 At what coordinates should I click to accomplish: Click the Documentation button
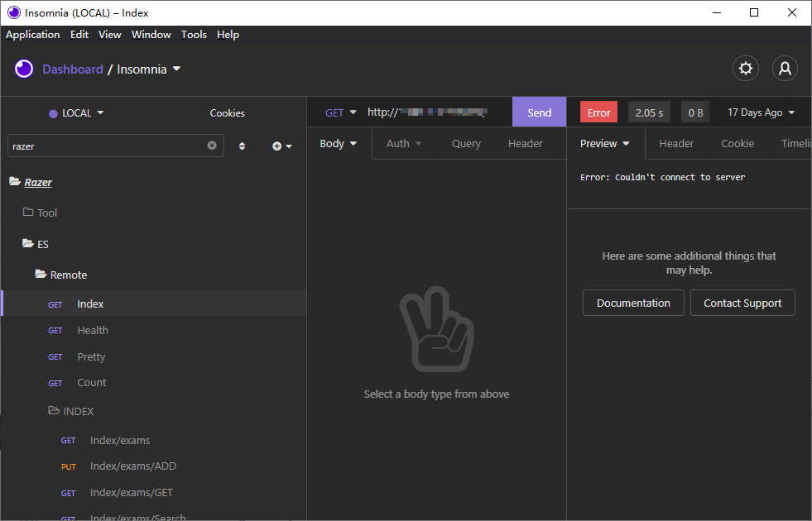pyautogui.click(x=633, y=303)
